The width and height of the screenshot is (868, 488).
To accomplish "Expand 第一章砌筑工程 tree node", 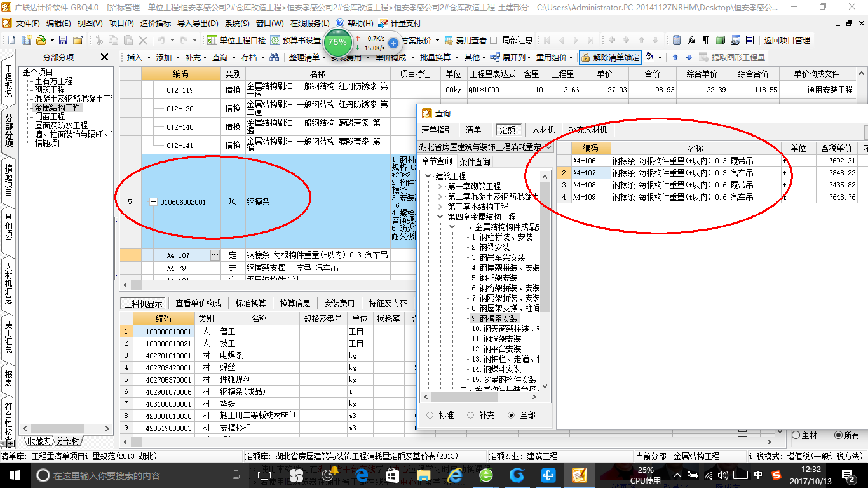I will [x=440, y=186].
